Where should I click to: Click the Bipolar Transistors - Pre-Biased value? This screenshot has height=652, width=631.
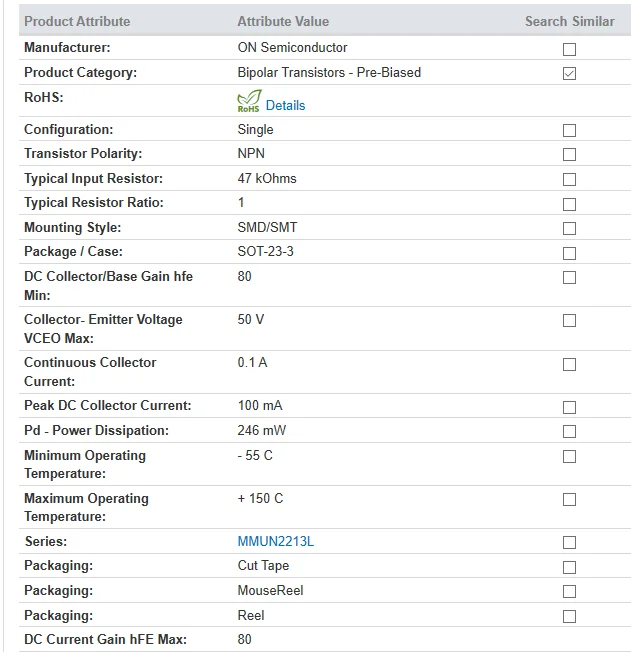pos(329,72)
